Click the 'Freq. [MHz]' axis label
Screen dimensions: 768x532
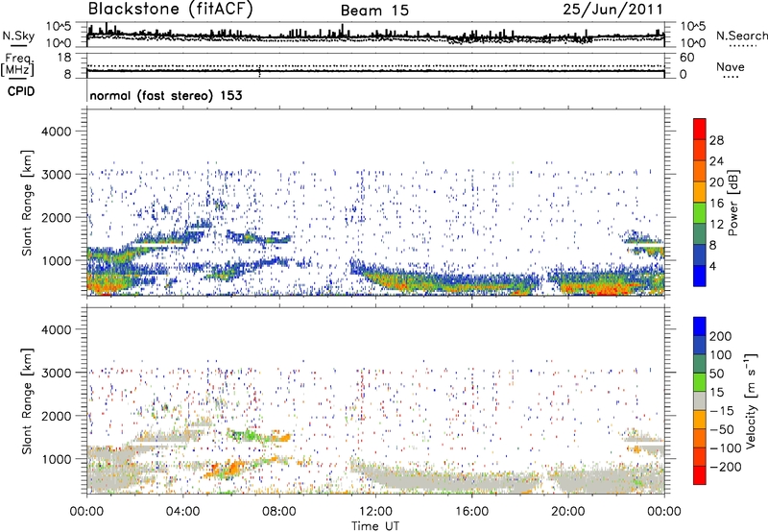(17, 65)
